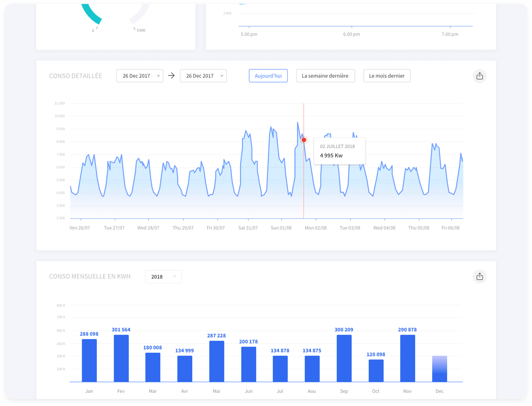Viewport: 532px width, 406px height.
Task: Select the red data point on the line chart
Action: (304, 139)
